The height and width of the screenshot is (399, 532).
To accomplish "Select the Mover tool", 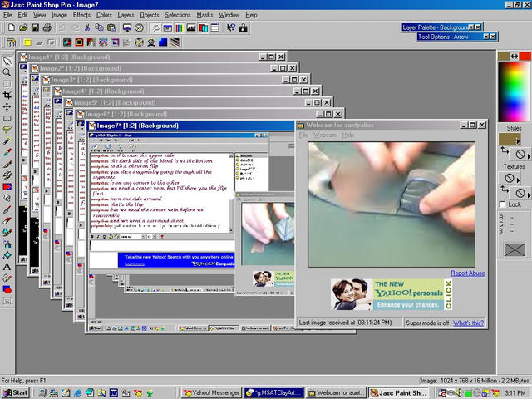I will coord(7,106).
